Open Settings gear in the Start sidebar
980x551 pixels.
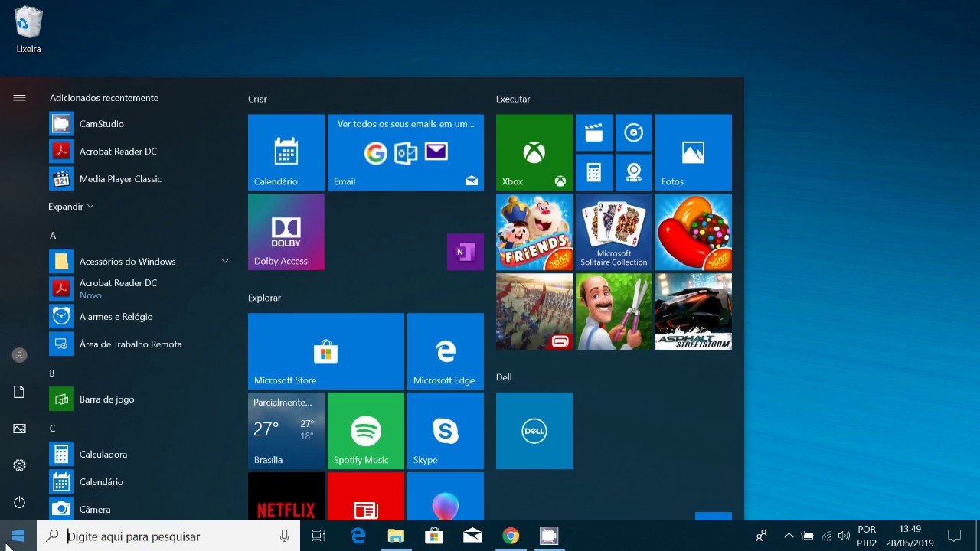coord(19,465)
